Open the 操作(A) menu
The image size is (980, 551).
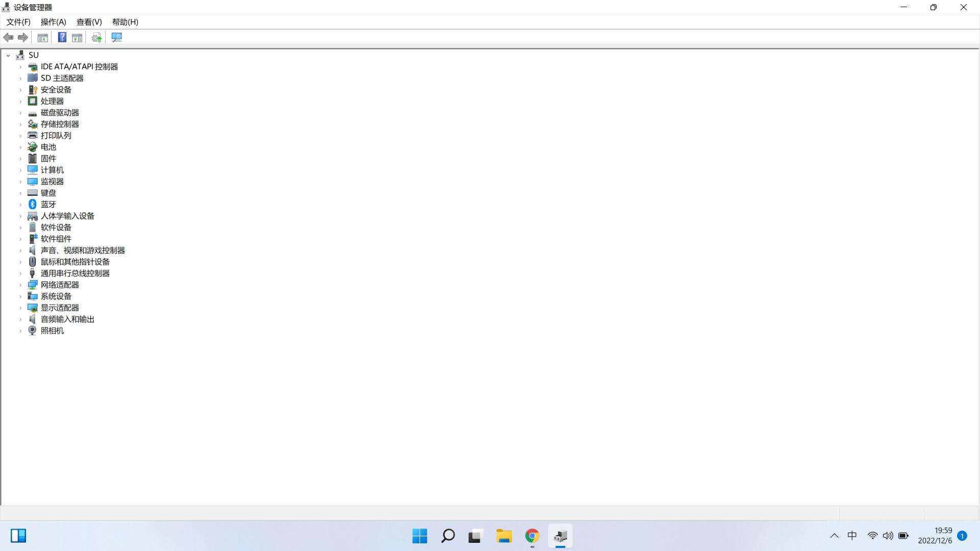(x=53, y=22)
